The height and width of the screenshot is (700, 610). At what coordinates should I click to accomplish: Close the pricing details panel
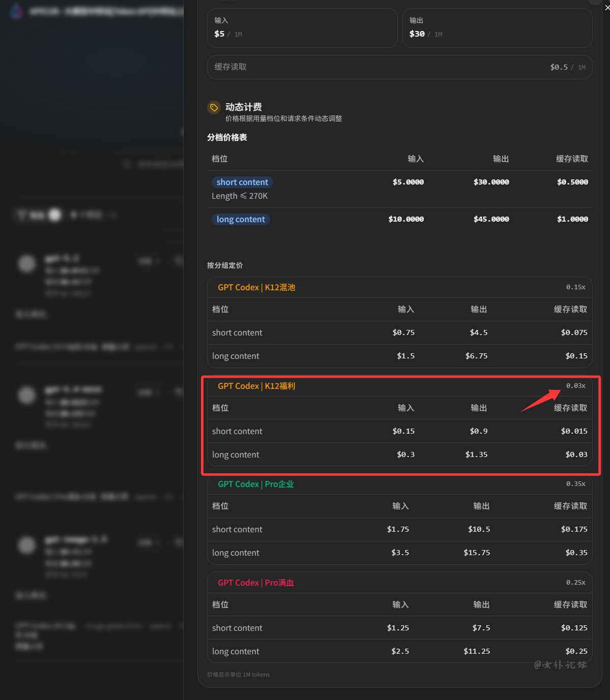pos(607,7)
